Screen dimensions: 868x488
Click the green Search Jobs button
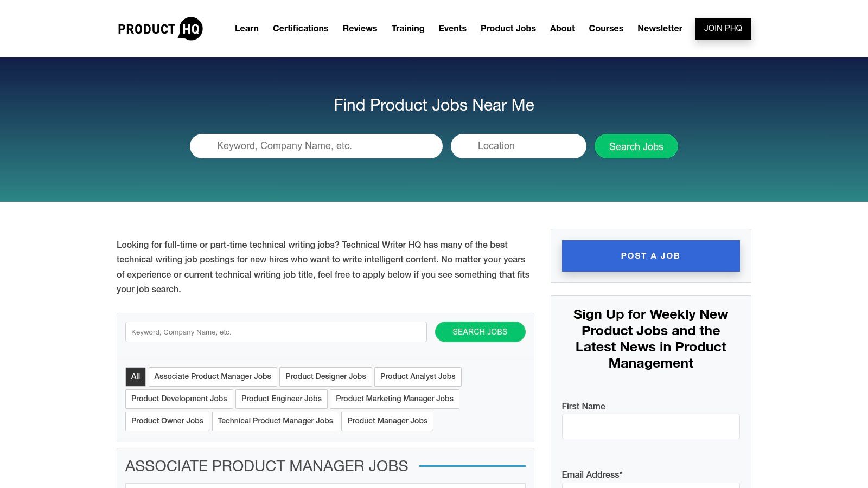coord(636,146)
